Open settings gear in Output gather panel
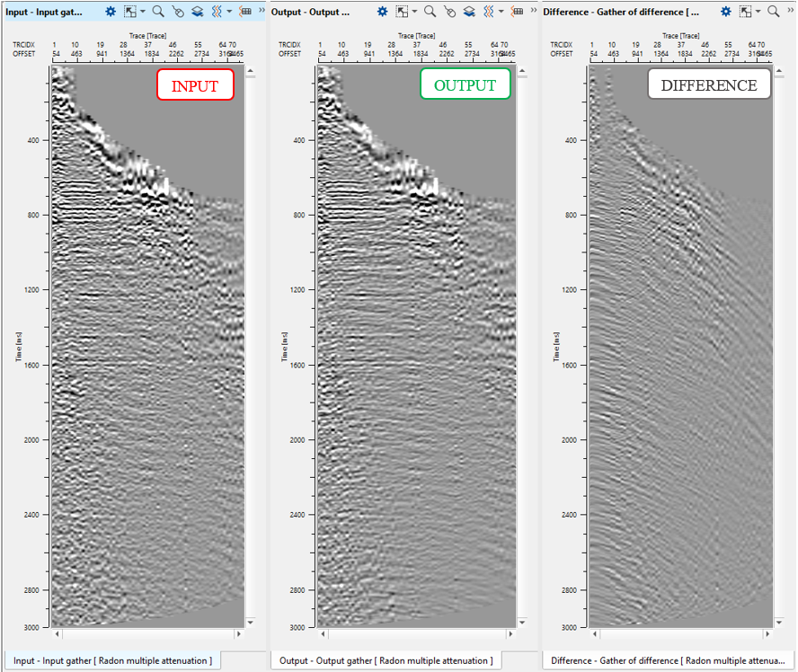Viewport: 798px width, 672px height. (382, 12)
